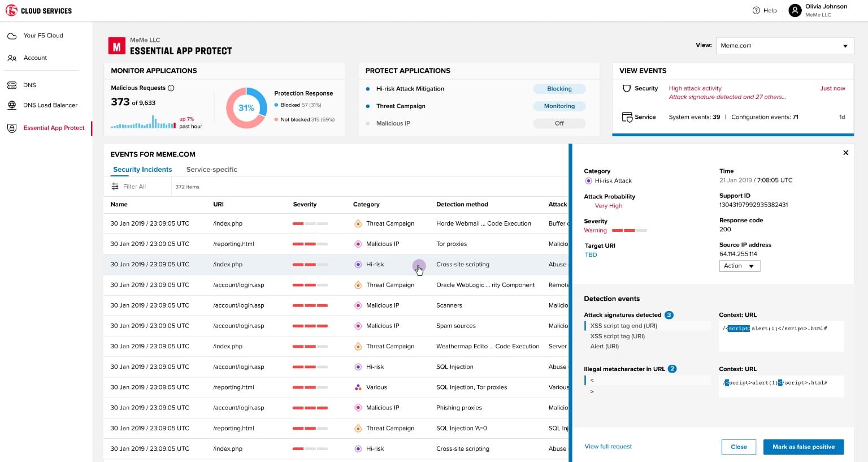Click the Essential App Protect lock icon
This screenshot has width=868, height=462.
(12, 128)
